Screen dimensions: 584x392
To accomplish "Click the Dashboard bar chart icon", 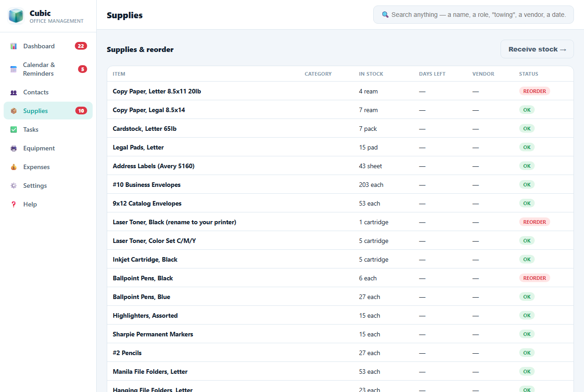I will [x=14, y=46].
